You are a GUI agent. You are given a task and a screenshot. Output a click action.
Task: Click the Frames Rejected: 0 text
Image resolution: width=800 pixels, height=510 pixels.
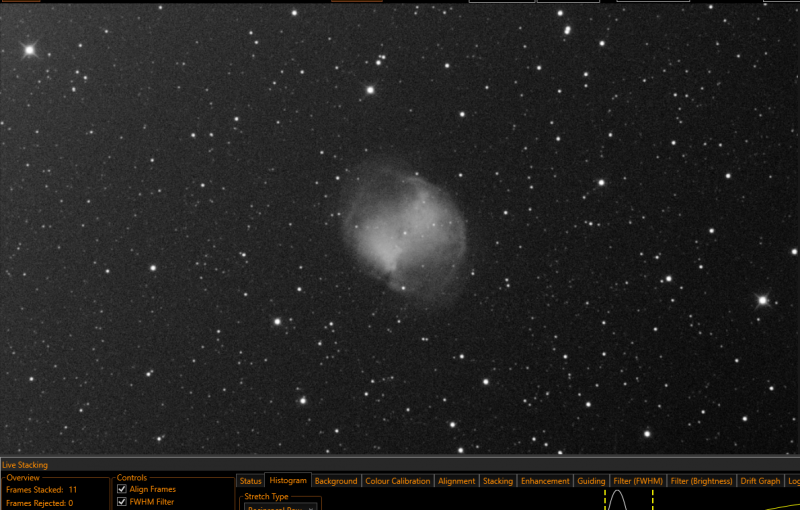(x=39, y=503)
